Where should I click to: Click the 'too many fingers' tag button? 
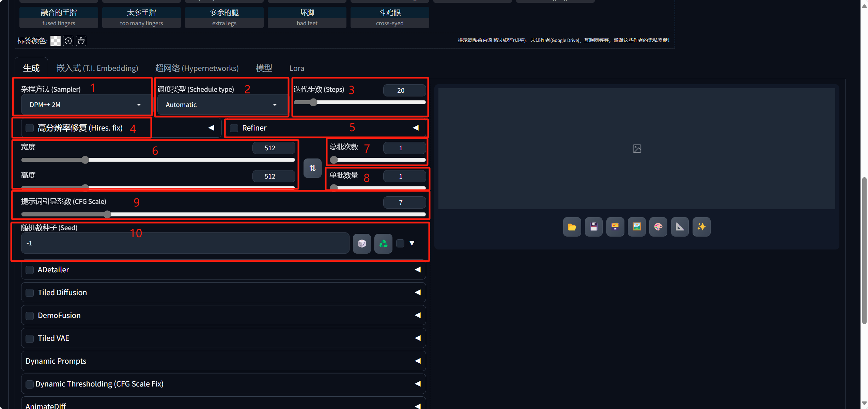click(141, 18)
